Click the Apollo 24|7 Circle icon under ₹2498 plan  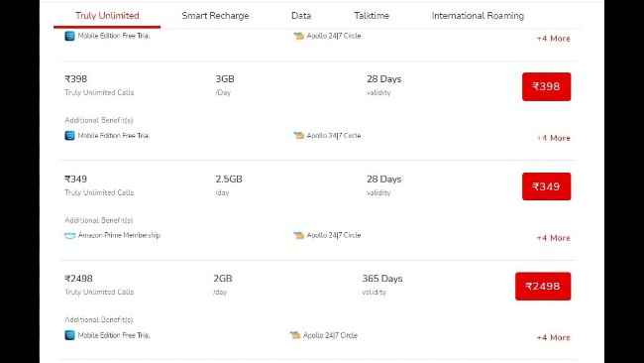pos(295,335)
